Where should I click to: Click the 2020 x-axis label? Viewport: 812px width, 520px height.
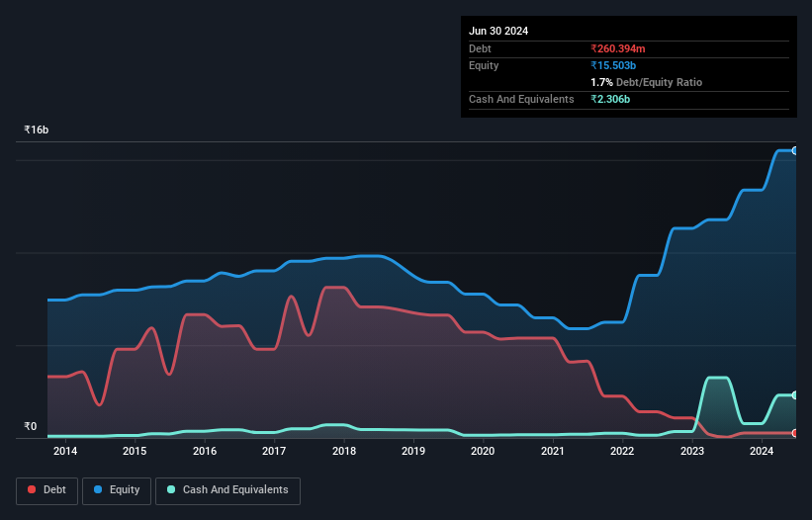(483, 451)
